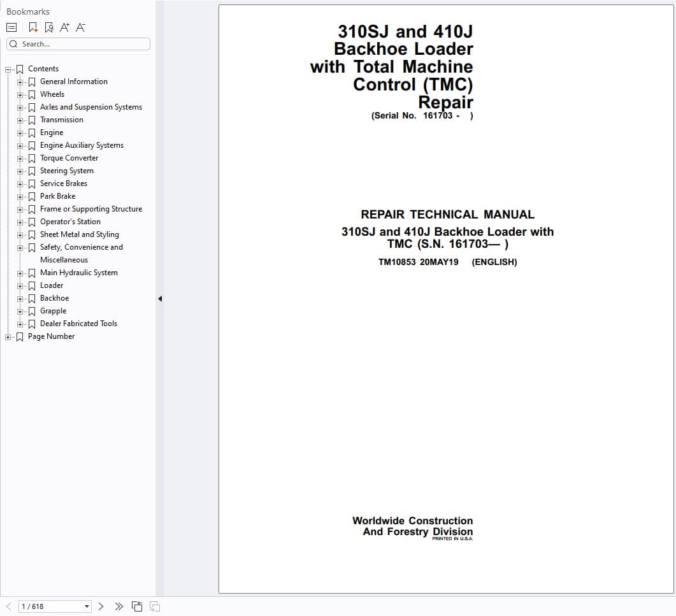Image resolution: width=676 pixels, height=616 pixels.
Task: Jump to Service Brakes section
Action: coord(64,183)
